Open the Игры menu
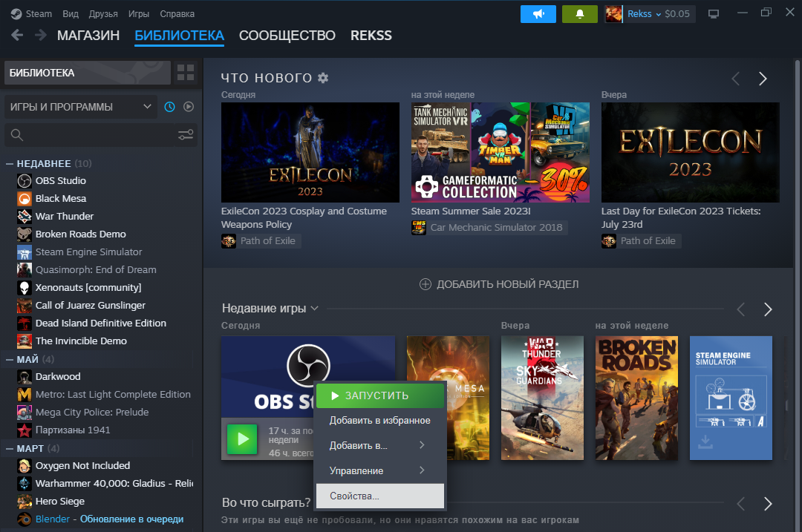Screen dimensions: 802x532 click(x=139, y=14)
